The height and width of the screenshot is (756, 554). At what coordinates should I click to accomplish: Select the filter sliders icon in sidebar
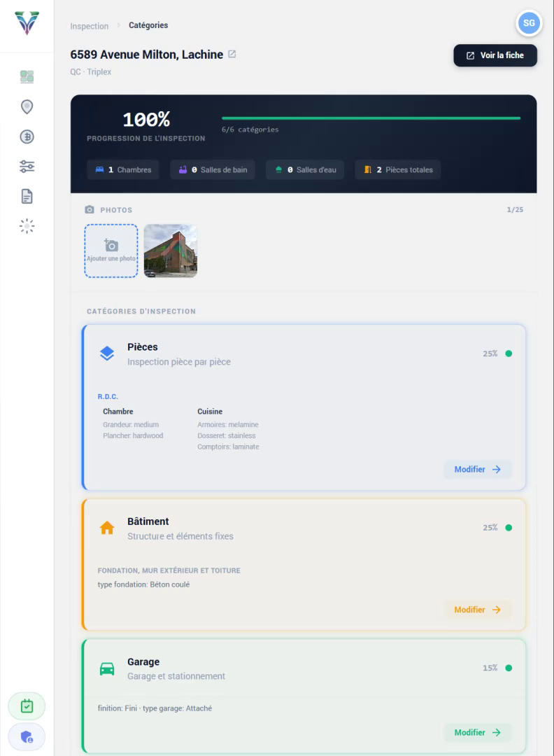click(x=27, y=167)
